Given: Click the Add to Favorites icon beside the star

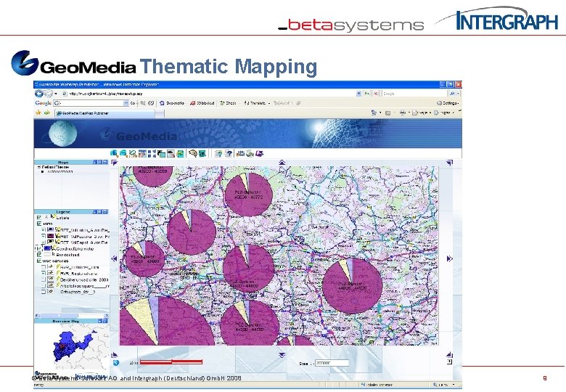Looking at the screenshot, I should 47,113.
